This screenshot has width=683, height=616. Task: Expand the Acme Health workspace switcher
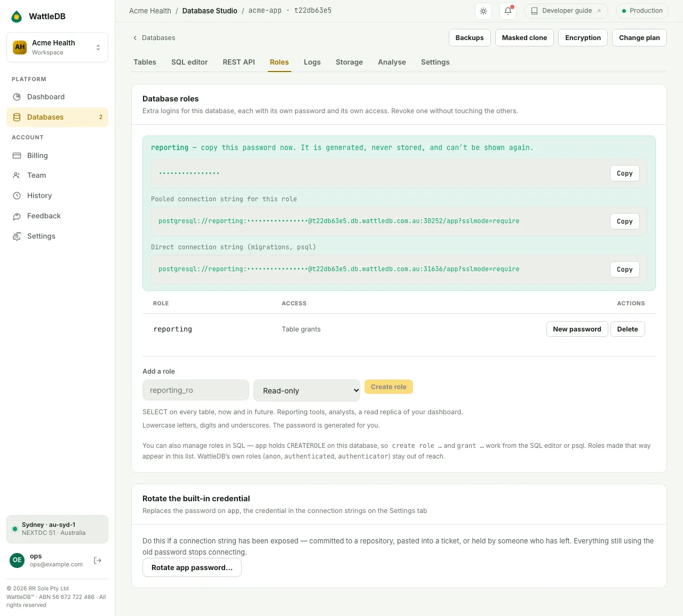(57, 47)
